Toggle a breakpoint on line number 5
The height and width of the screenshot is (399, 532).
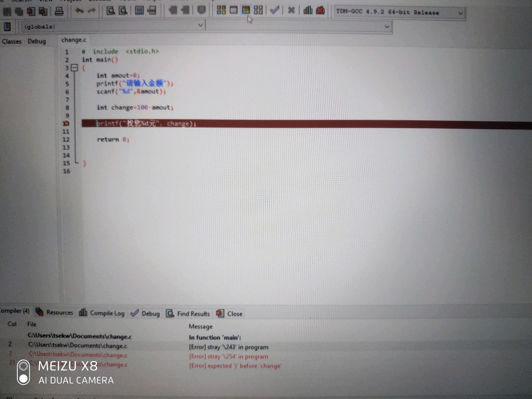[67, 83]
